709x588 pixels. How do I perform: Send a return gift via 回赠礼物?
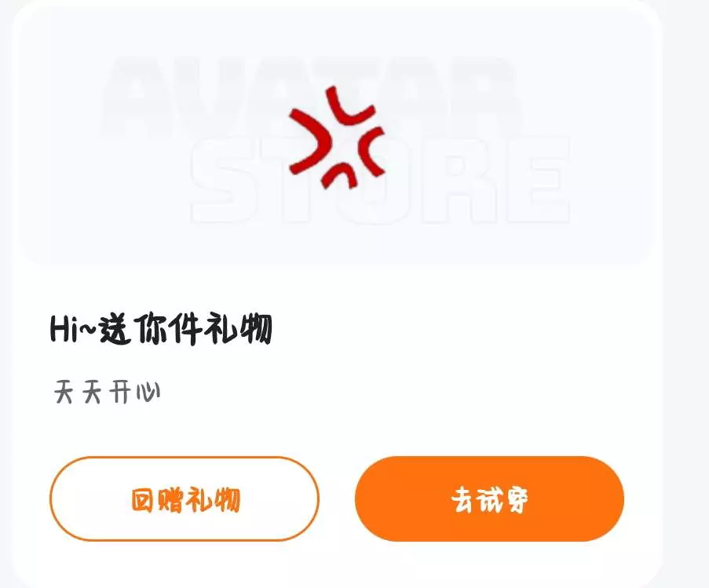pyautogui.click(x=184, y=499)
